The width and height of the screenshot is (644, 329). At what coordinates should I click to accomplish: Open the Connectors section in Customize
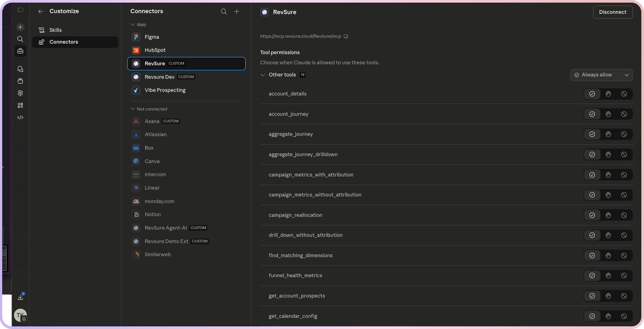point(75,42)
